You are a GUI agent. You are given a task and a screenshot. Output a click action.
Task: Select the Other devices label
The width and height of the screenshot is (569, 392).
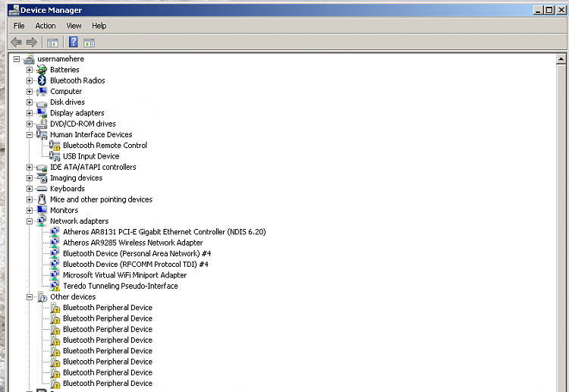click(x=73, y=297)
